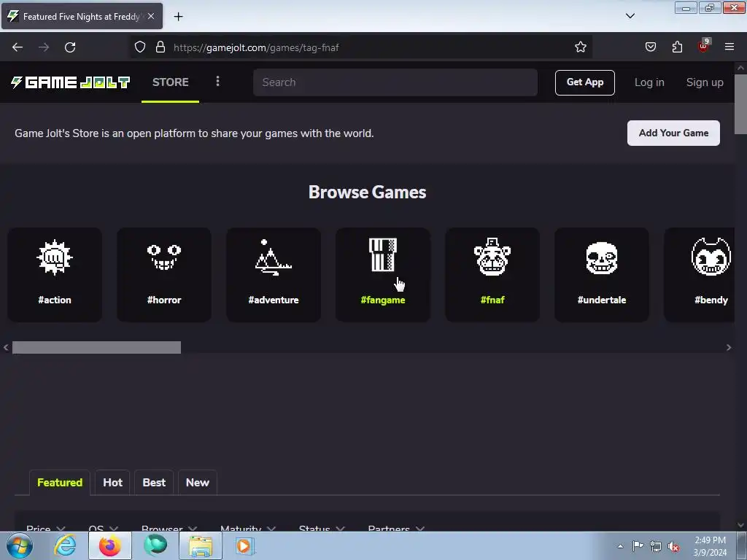747x560 pixels.
Task: Open the uBlock Origin extension icon
Action: pyautogui.click(x=704, y=46)
